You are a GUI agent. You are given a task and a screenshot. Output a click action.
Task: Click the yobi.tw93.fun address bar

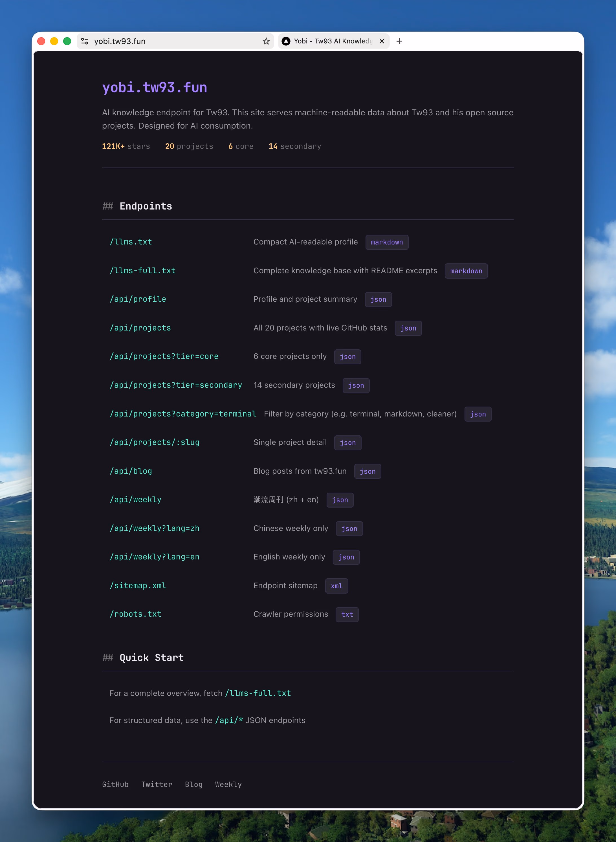[175, 41]
